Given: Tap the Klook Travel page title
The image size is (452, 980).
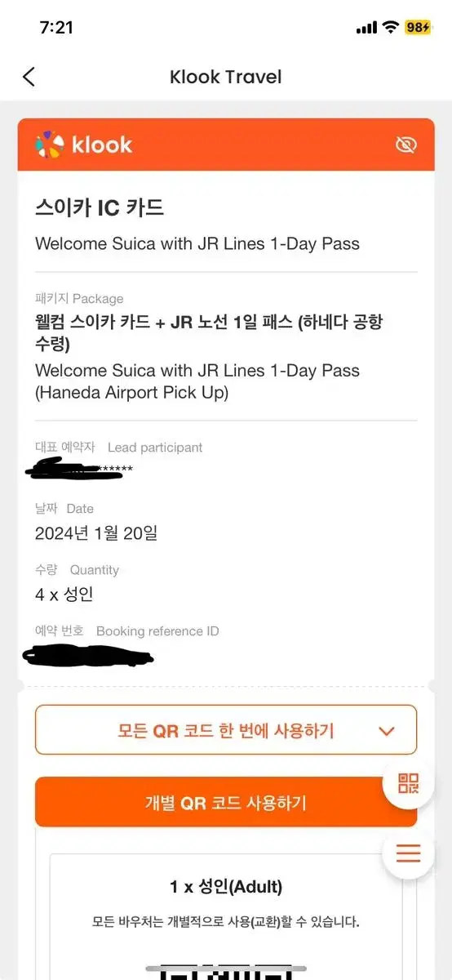Looking at the screenshot, I should [x=226, y=77].
